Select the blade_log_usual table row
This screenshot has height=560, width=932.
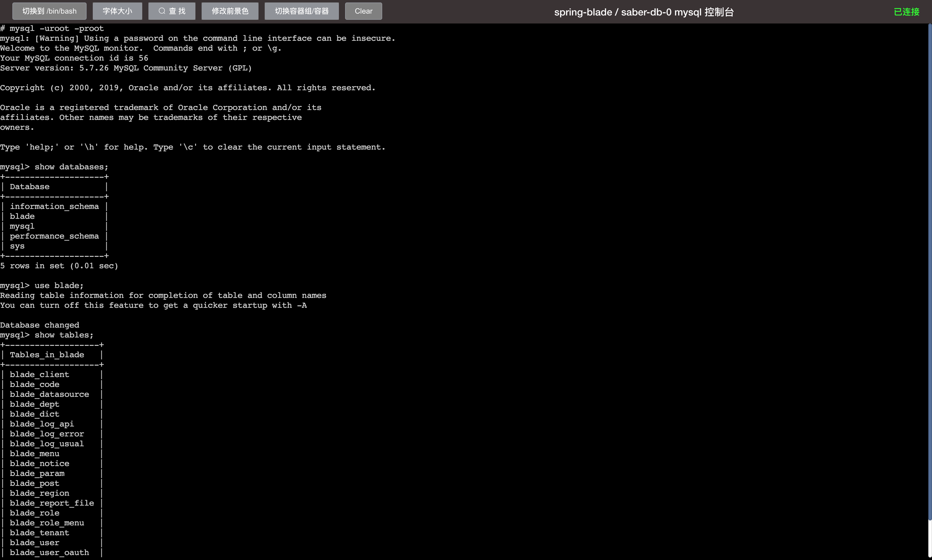coord(52,444)
